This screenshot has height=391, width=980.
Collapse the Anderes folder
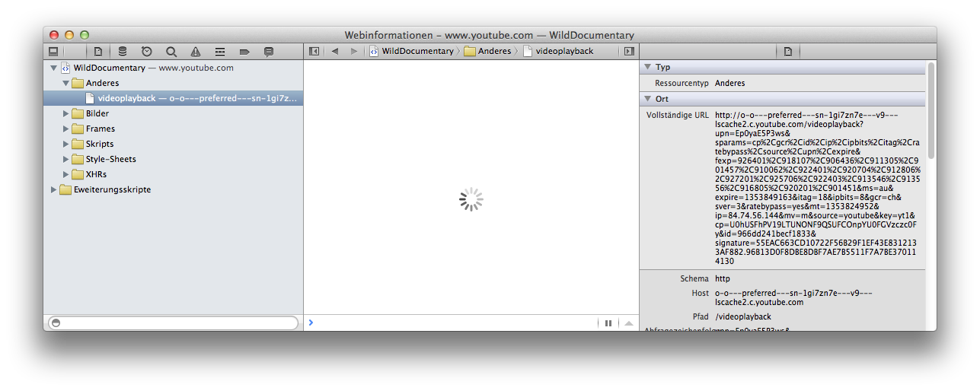(65, 83)
